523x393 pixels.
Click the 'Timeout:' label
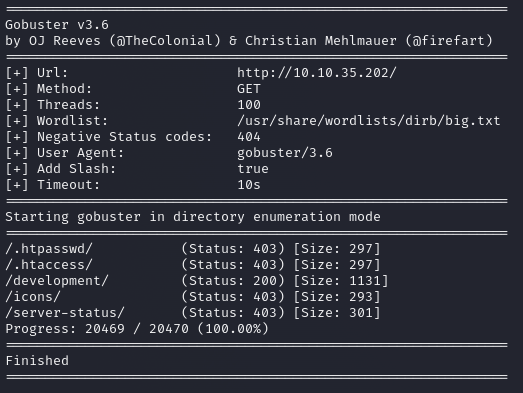click(x=68, y=185)
